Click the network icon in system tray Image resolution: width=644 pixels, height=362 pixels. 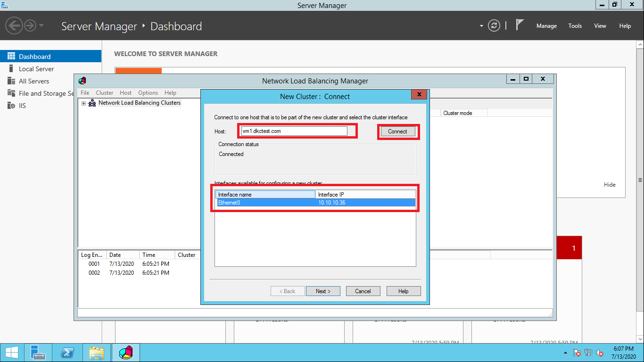[588, 353]
